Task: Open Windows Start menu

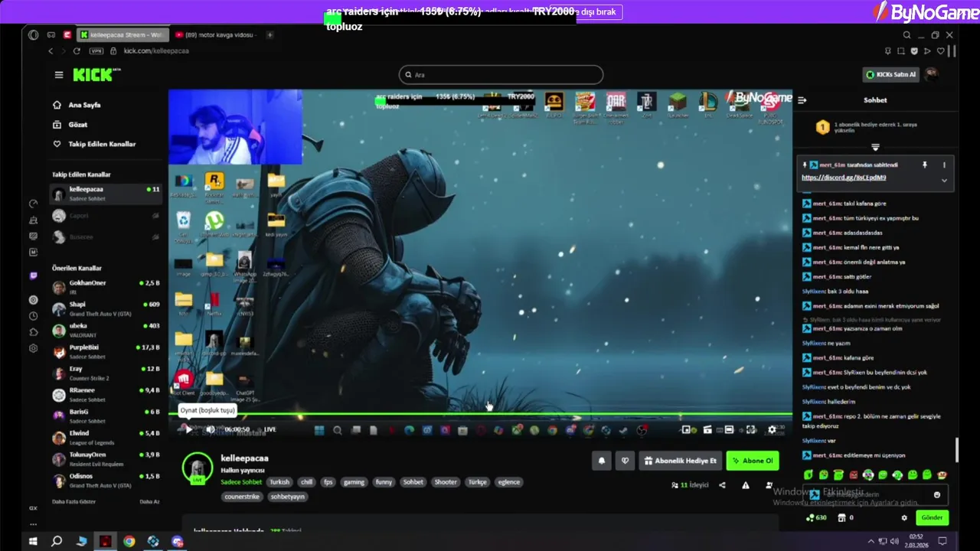Action: pyautogui.click(x=32, y=541)
